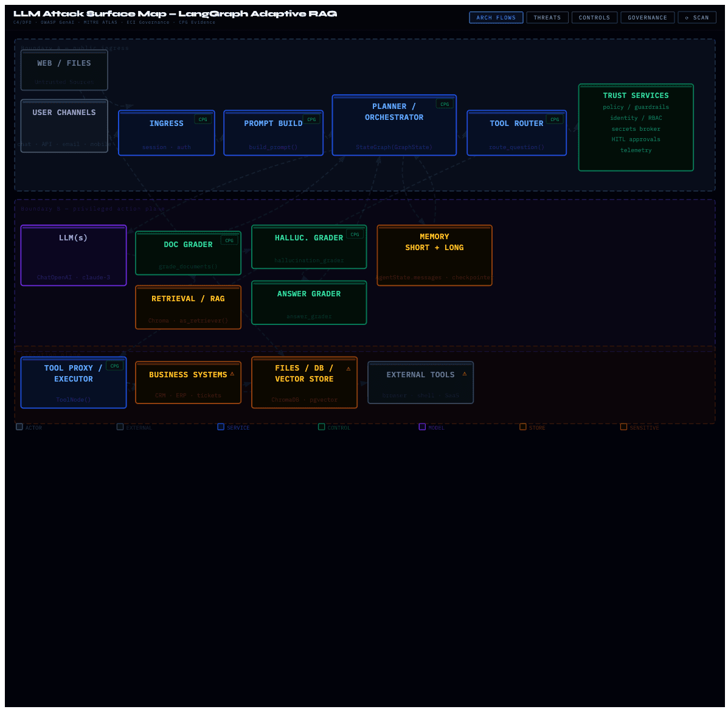Select the TOOL PROXY / EXECUTOR node title
Screen dimensions: 728x712
tap(74, 374)
